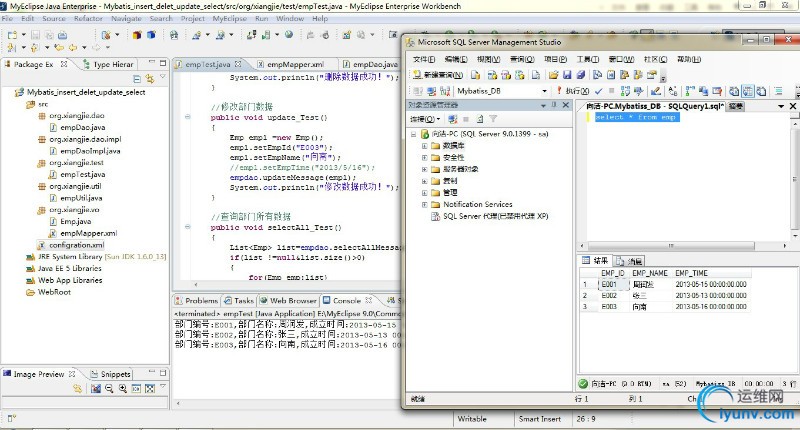Switch to the Snippets tab
The width and height of the screenshot is (800, 430).
click(111, 374)
